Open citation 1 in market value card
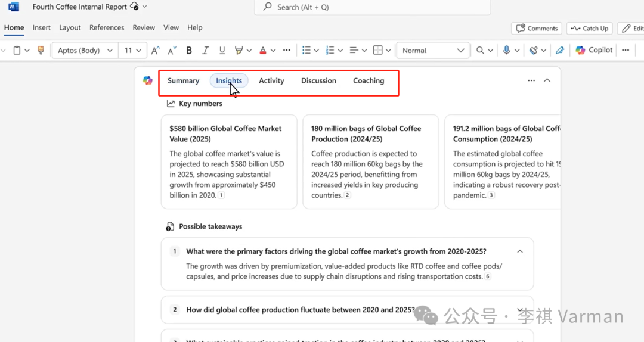Screen dimensions: 644x342 pyautogui.click(x=221, y=195)
